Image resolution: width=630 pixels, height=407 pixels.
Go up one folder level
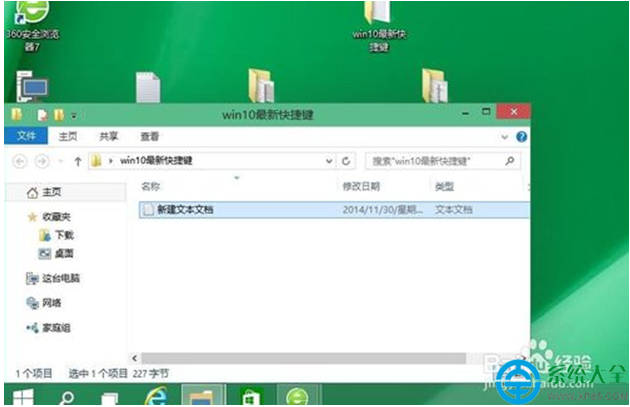78,162
